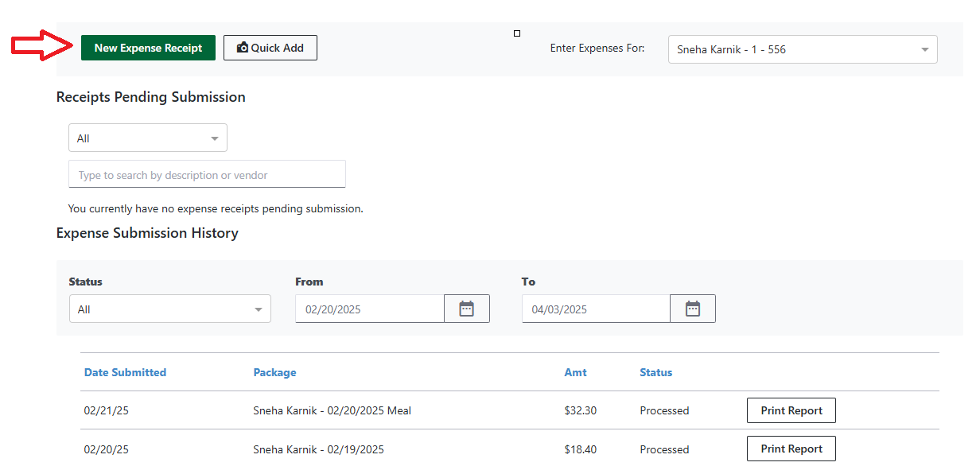The height and width of the screenshot is (474, 980).
Task: Click the From date input field
Action: coord(369,309)
